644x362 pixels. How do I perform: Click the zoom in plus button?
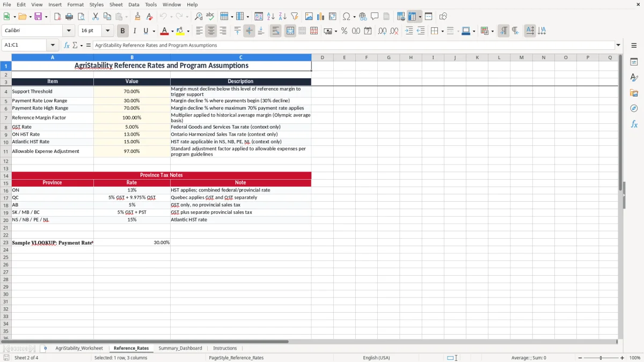point(622,358)
